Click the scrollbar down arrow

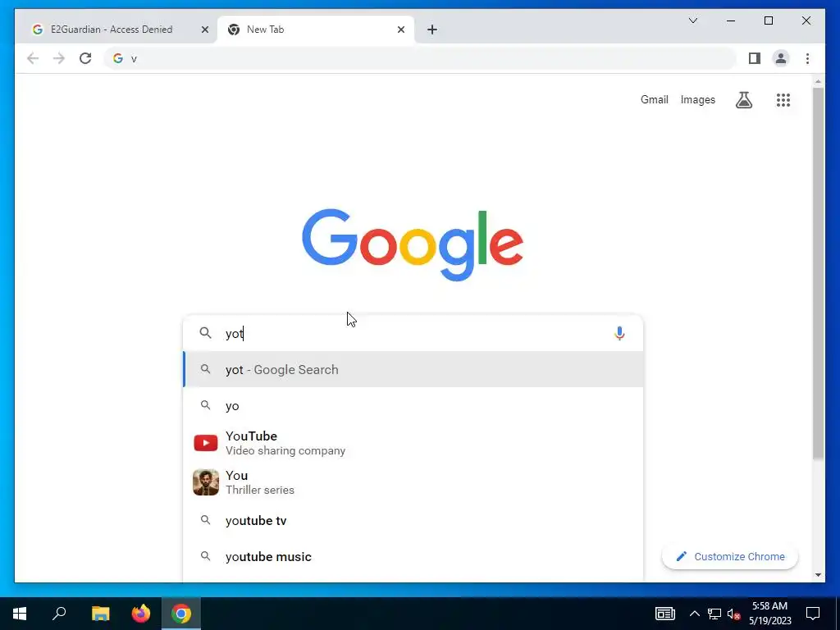[818, 575]
